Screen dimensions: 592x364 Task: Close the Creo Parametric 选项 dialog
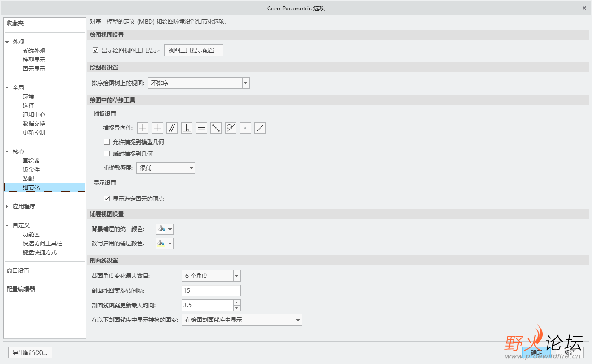pos(584,8)
